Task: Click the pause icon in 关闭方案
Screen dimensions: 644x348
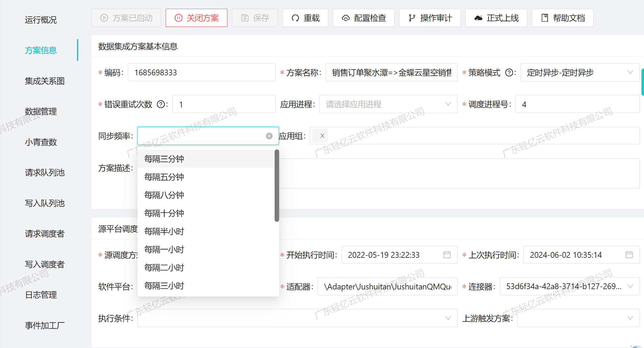Action: [179, 18]
